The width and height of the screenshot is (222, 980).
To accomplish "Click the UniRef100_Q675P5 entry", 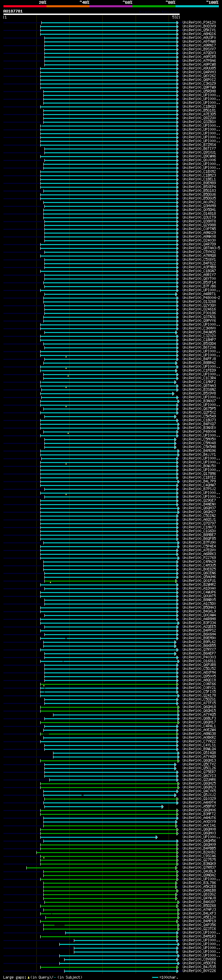I will pyautogui.click(x=199, y=408).
